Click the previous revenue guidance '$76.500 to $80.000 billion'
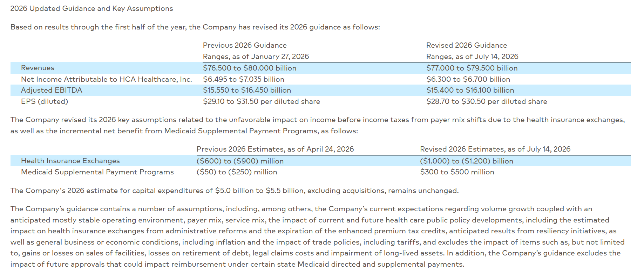Image resolution: width=644 pixels, height=273 pixels. [x=250, y=68]
